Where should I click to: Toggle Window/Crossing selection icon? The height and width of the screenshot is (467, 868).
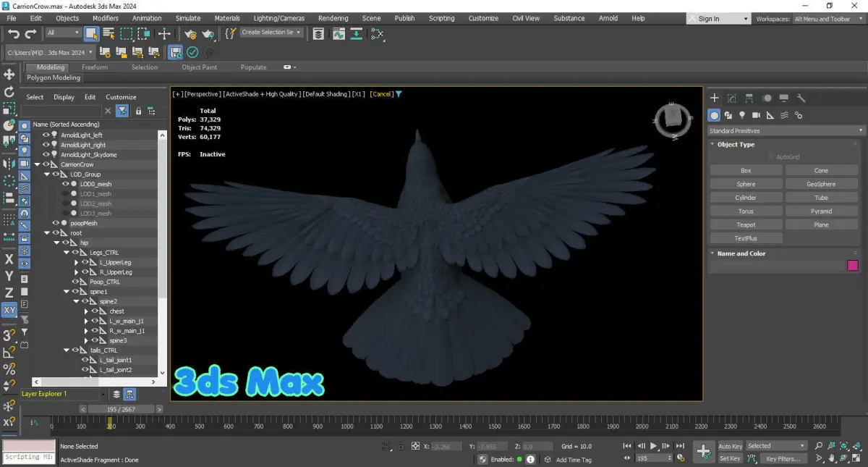pyautogui.click(x=144, y=33)
